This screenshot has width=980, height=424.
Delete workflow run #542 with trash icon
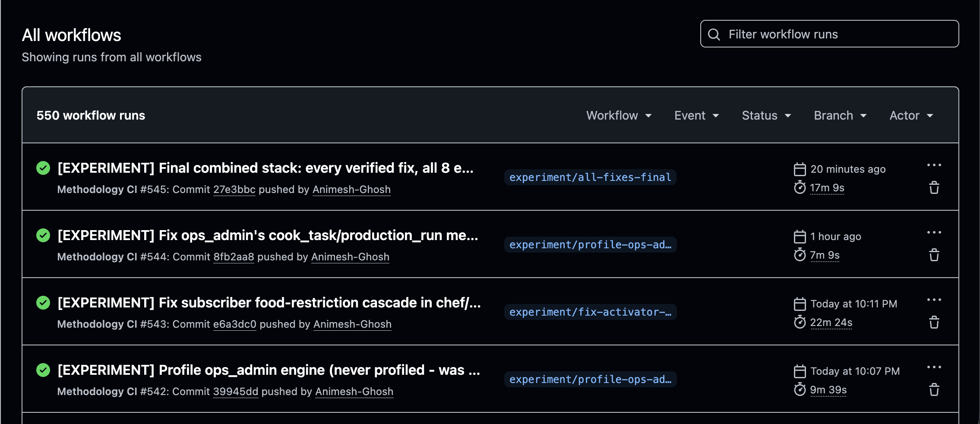tap(934, 390)
